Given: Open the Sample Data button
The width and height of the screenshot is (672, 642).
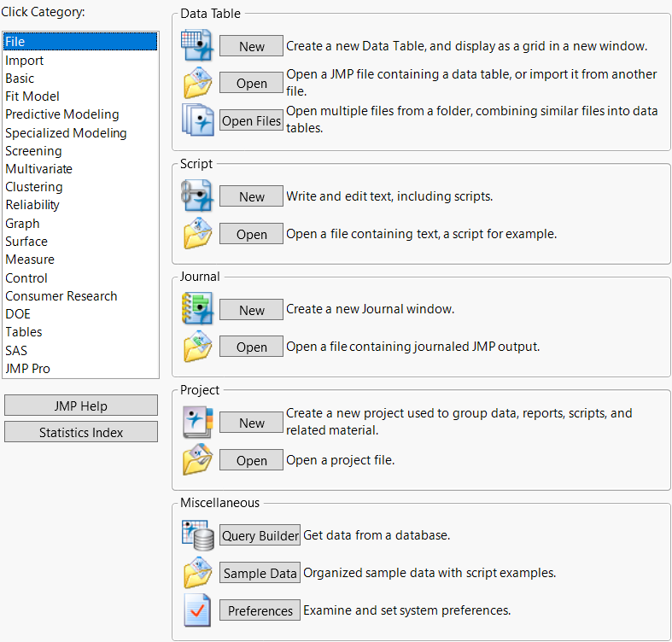Looking at the screenshot, I should tap(260, 573).
